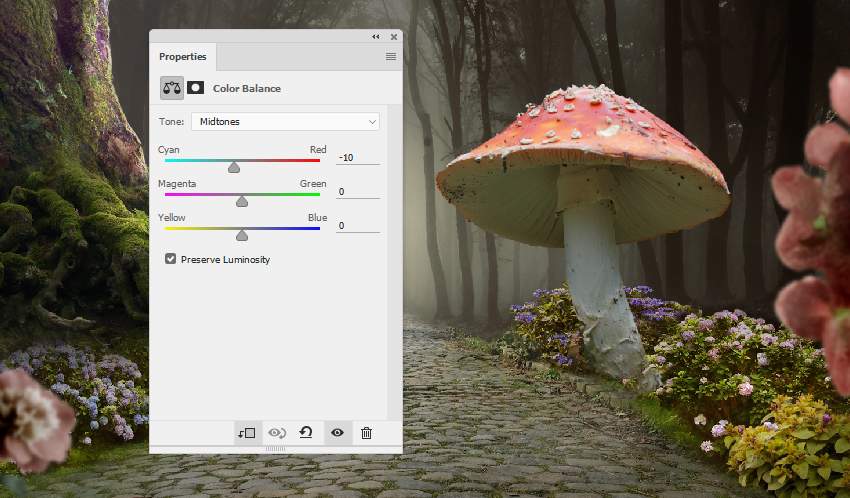Close the Properties panel
850x498 pixels.
click(394, 37)
